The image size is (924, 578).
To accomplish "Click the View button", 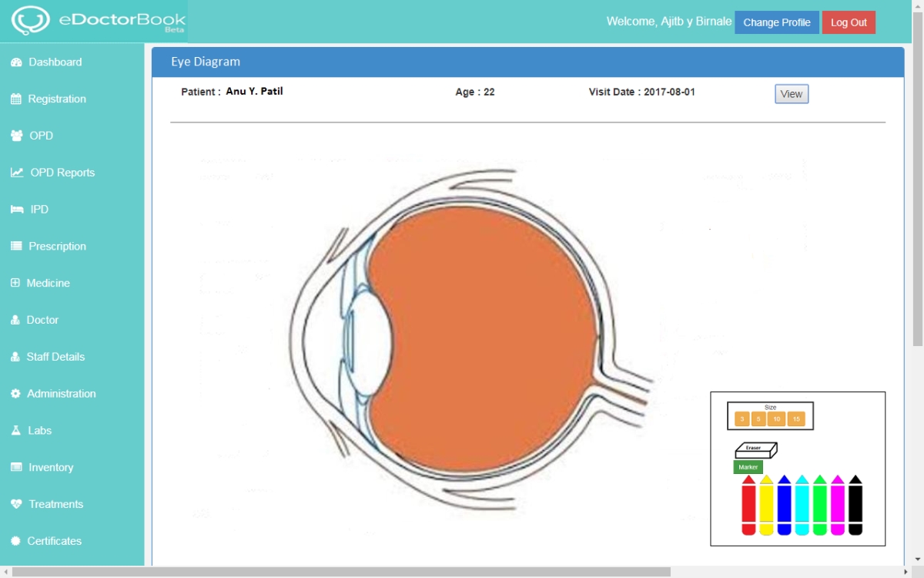I will [791, 94].
